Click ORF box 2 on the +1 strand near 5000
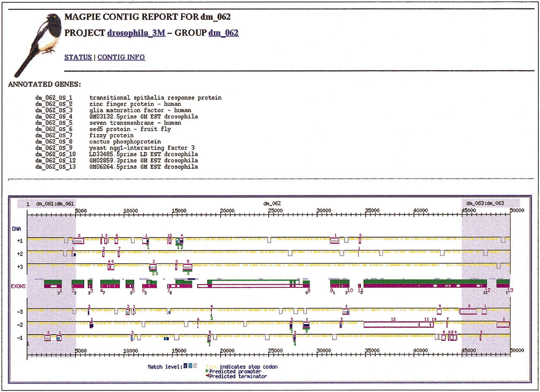 (78, 241)
